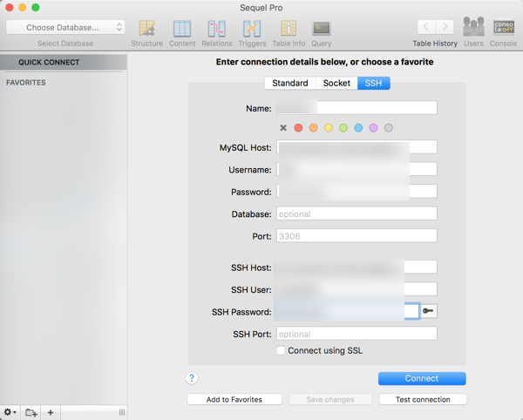Click Add to Favorites
The image size is (523, 420).
(234, 399)
